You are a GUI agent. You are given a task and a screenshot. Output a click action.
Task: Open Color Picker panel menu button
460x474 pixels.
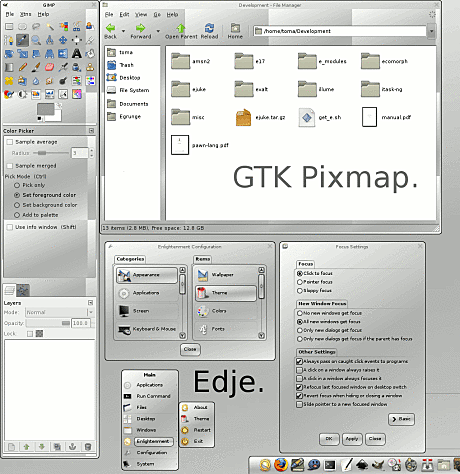[91, 131]
